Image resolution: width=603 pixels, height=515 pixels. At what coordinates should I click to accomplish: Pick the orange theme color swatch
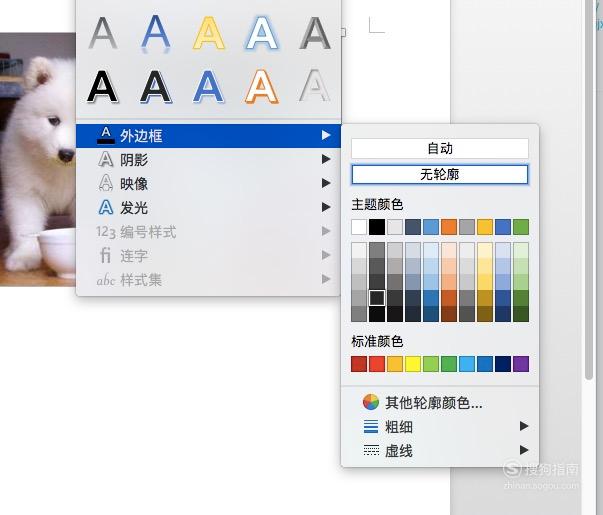click(x=449, y=227)
